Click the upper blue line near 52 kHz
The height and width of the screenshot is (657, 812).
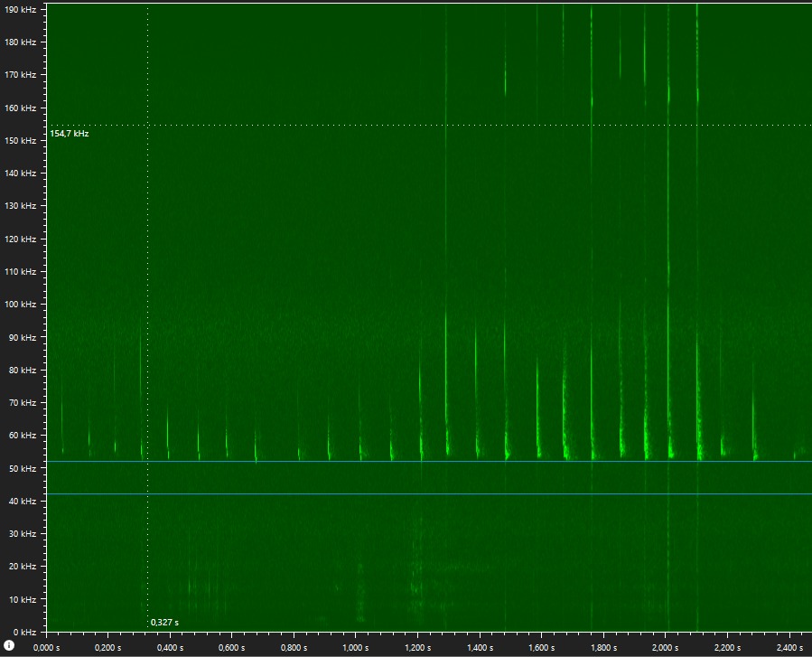click(x=425, y=462)
